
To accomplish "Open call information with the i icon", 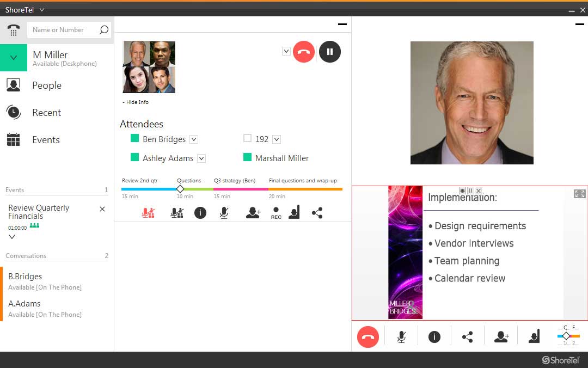I will click(200, 213).
